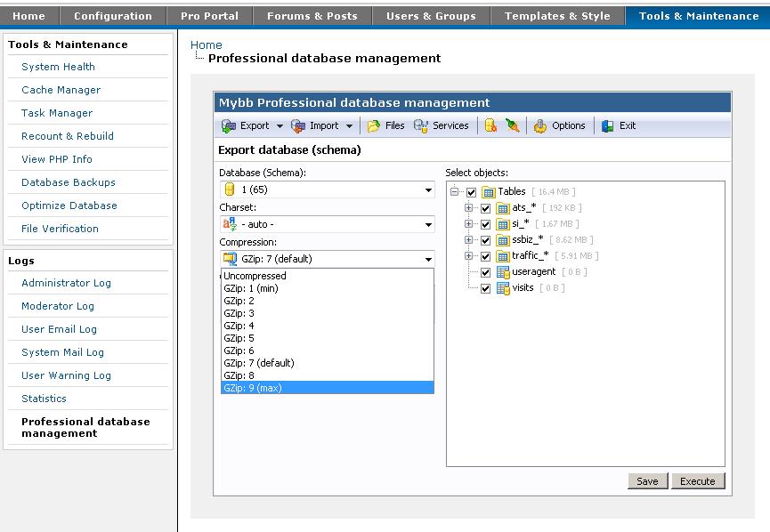Toggle the ssbiz_* group checkbox
The height and width of the screenshot is (532, 770).
[x=486, y=240]
